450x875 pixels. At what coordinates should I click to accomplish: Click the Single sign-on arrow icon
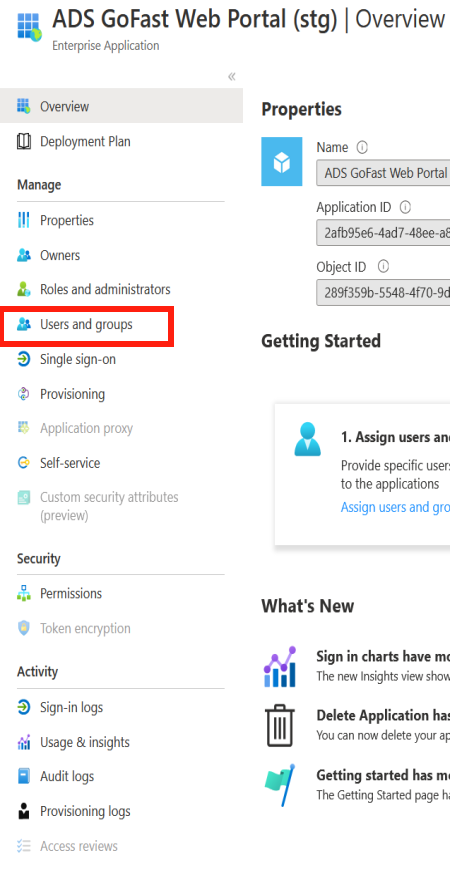(23, 359)
